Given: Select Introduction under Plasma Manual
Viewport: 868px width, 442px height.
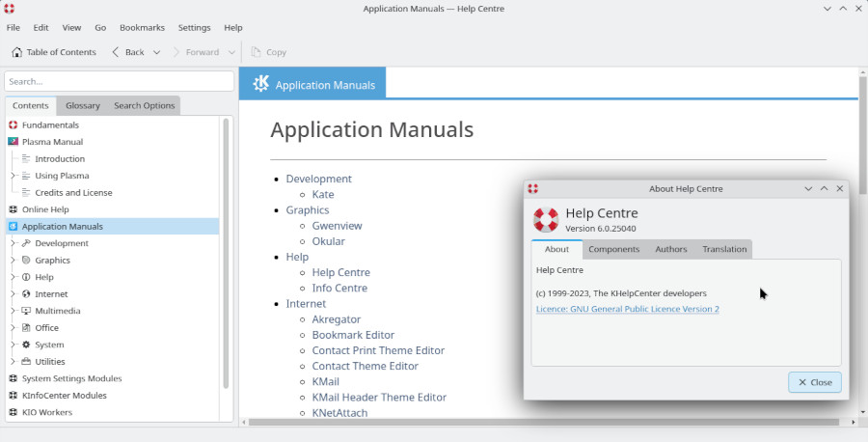Looking at the screenshot, I should pos(60,159).
